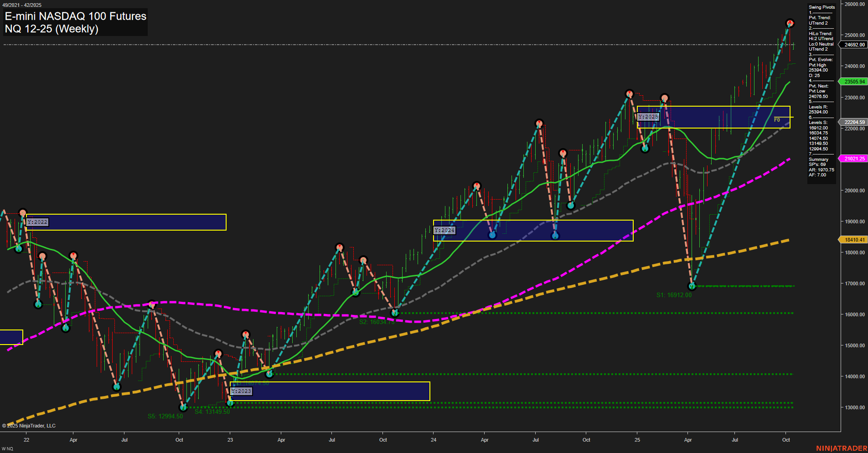Open the Swing Pivots panel header
The height and width of the screenshot is (453, 868).
pos(821,7)
